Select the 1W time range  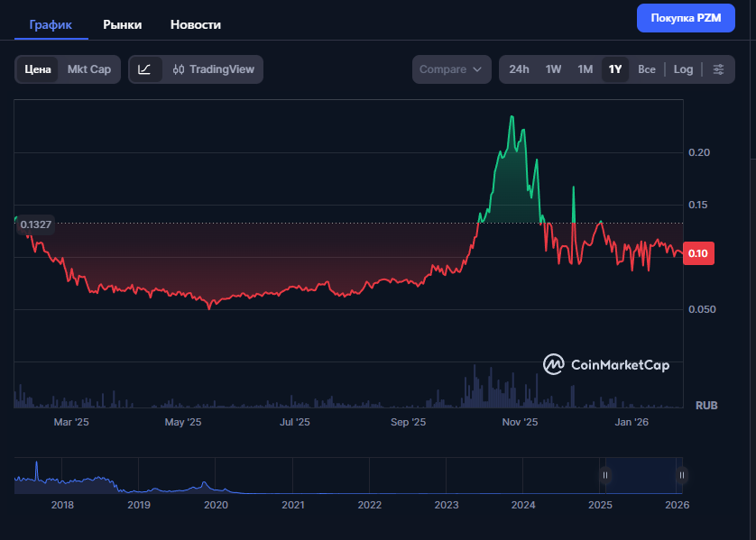[553, 69]
